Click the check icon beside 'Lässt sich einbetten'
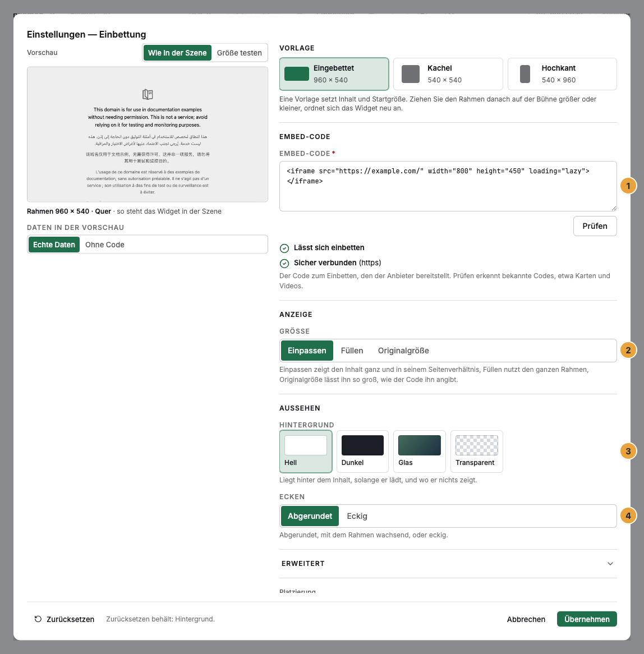 tap(284, 248)
